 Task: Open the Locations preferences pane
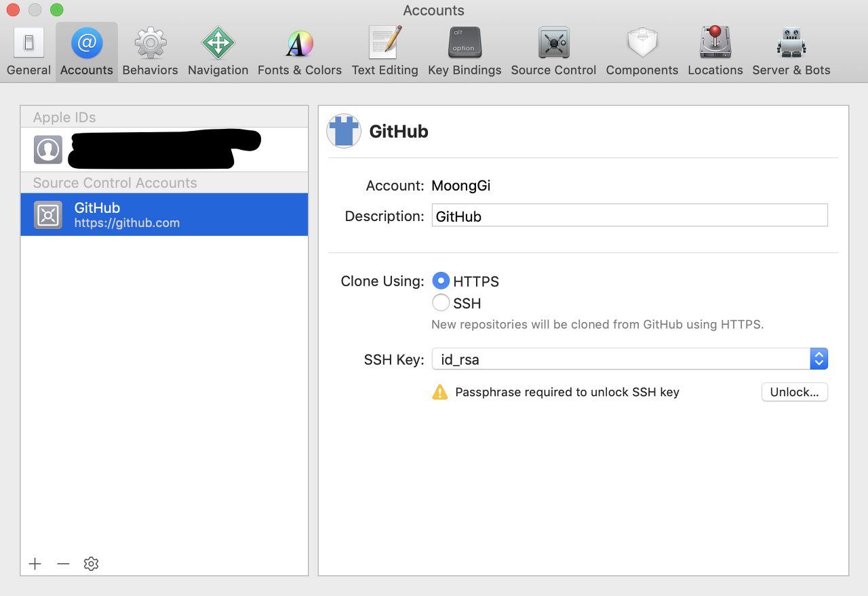pos(715,52)
